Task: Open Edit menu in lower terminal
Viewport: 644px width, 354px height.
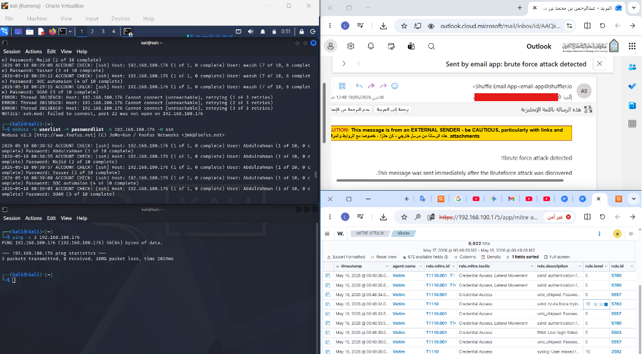Action: [51, 218]
